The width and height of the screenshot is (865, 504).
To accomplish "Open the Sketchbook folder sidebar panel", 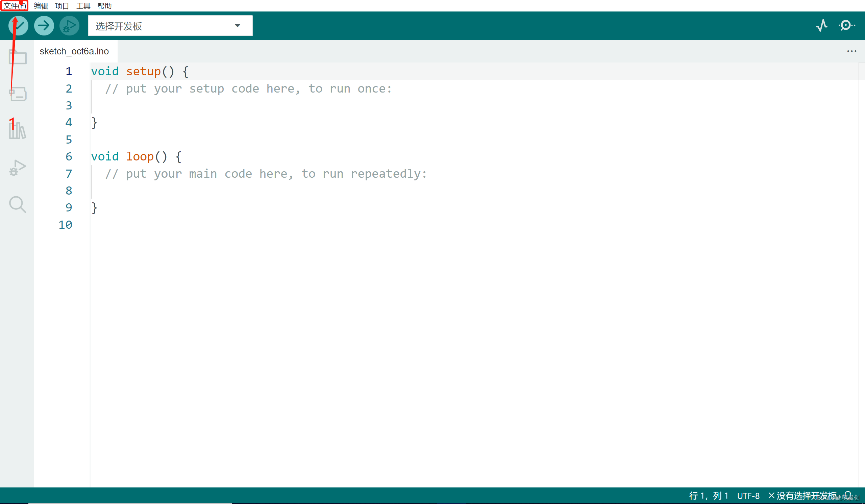I will (x=18, y=57).
